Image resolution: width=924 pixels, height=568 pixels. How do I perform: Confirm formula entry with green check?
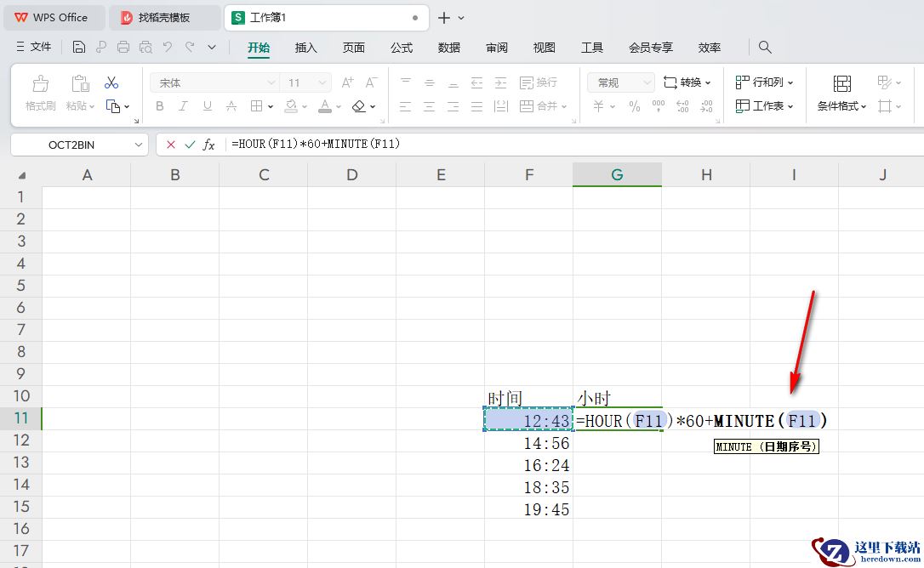[190, 145]
